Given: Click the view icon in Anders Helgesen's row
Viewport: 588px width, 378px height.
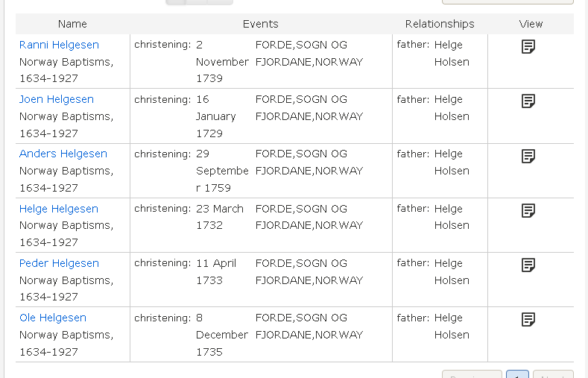Looking at the screenshot, I should 528,156.
